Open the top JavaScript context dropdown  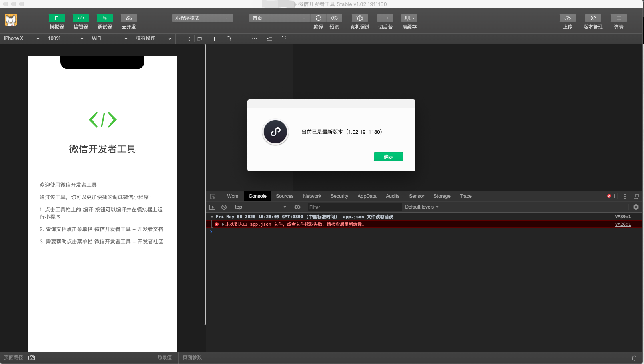(261, 207)
